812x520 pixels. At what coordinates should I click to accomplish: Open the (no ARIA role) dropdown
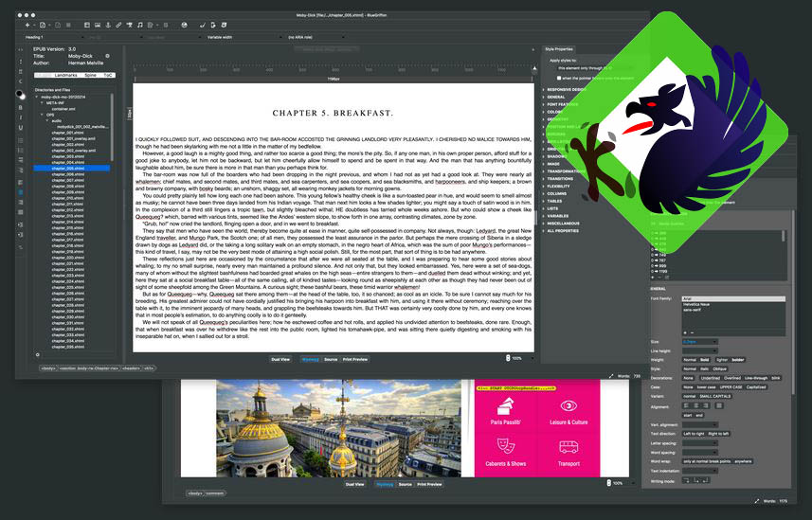click(316, 37)
